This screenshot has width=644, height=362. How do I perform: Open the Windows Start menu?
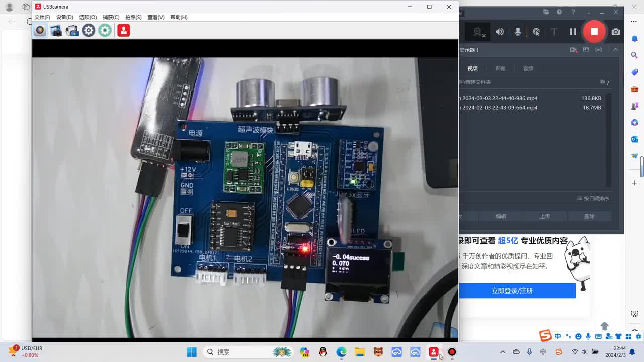pyautogui.click(x=192, y=352)
